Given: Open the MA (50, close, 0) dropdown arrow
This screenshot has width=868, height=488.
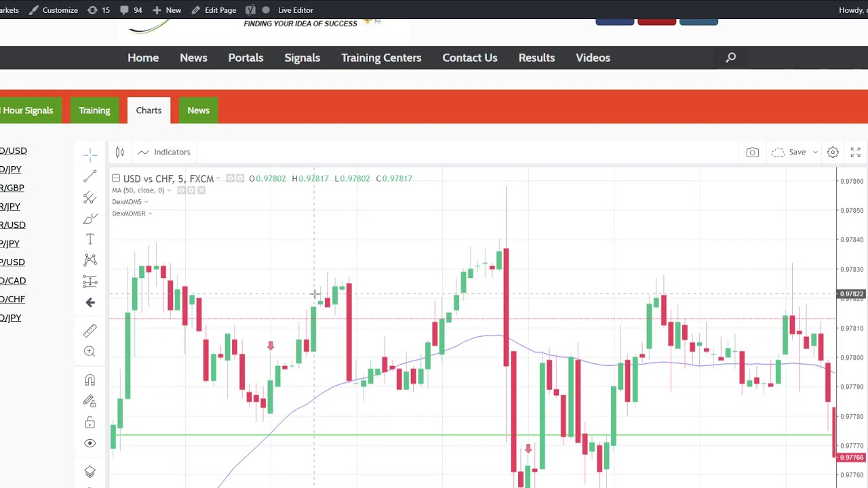Looking at the screenshot, I should click(x=169, y=190).
